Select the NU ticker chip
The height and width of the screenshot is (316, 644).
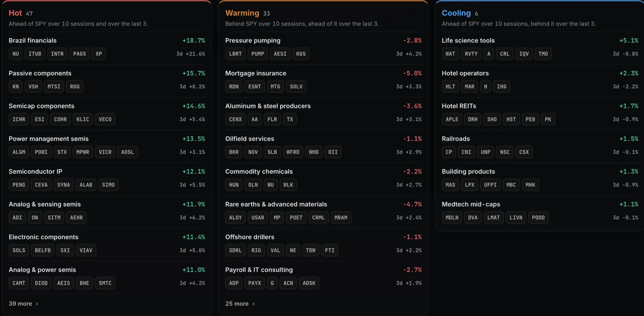pyautogui.click(x=15, y=54)
